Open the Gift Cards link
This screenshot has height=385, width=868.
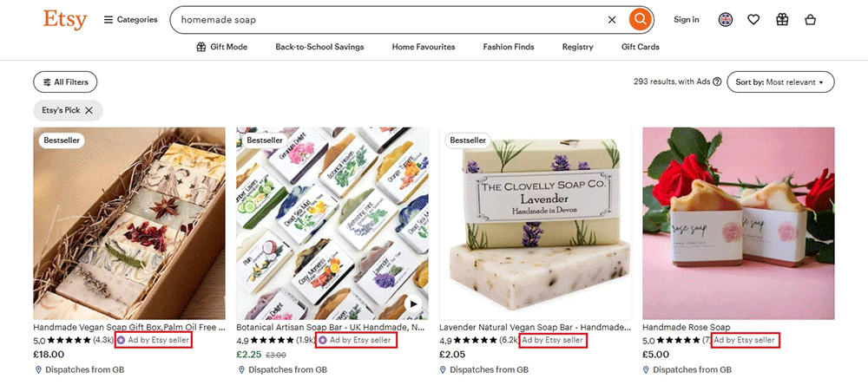pos(641,47)
